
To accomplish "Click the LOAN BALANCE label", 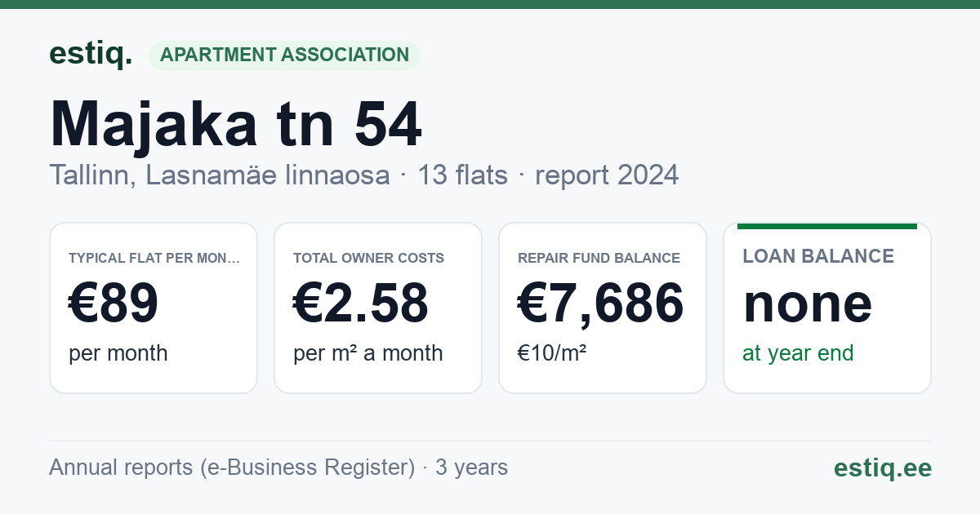I will tap(818, 256).
